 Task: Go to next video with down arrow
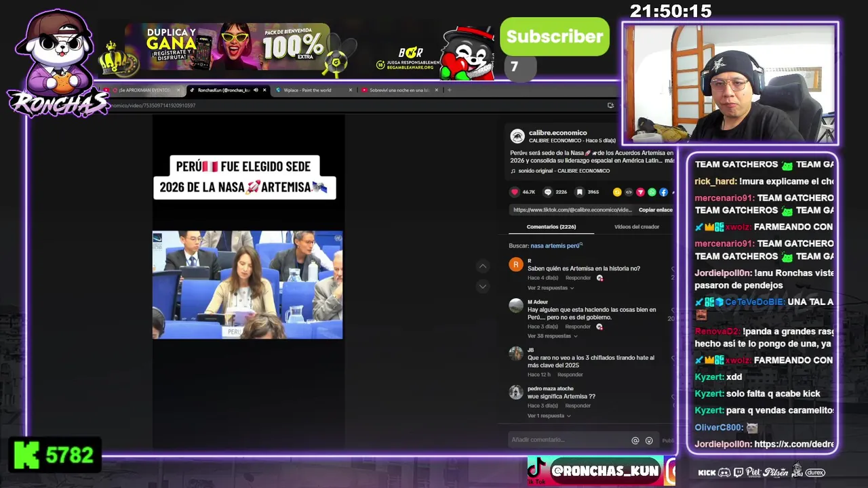coord(483,286)
